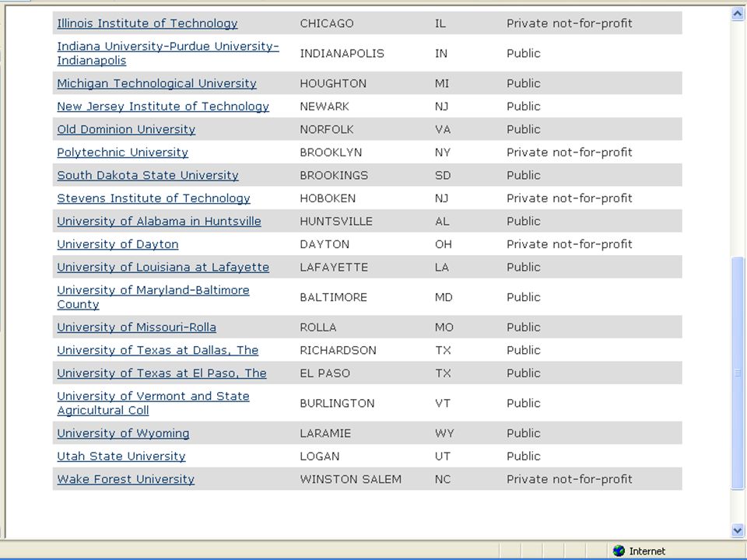Screen dimensions: 747x560
Task: Click the WY state cell
Action: pos(444,433)
